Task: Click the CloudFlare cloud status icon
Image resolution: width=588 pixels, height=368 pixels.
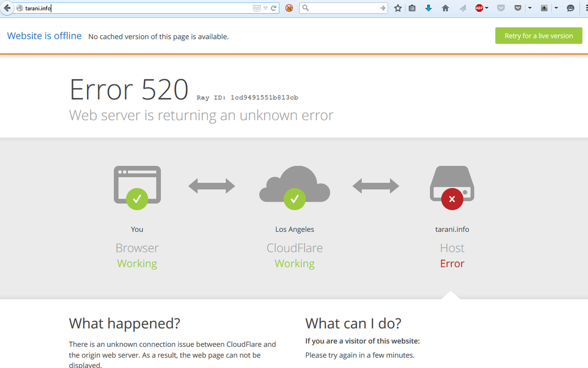Action: (294, 187)
